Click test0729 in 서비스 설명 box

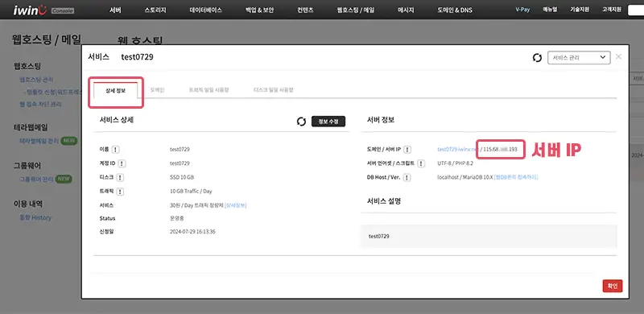click(379, 237)
